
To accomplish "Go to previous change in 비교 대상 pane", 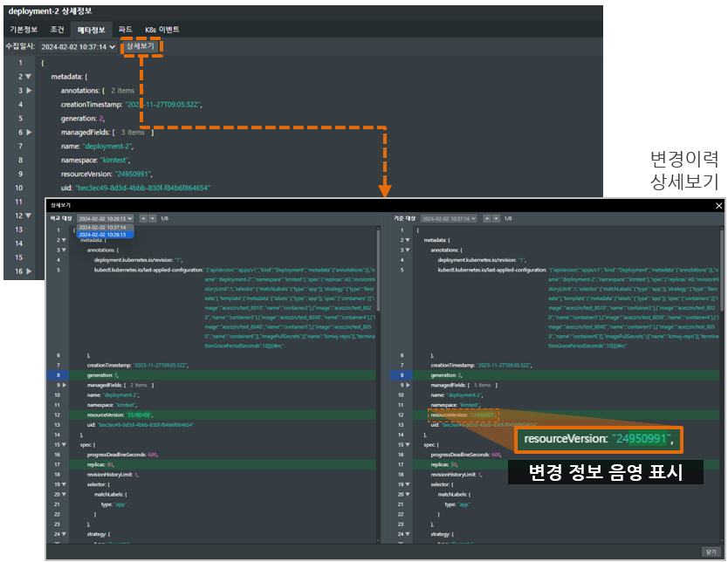I will tap(143, 218).
